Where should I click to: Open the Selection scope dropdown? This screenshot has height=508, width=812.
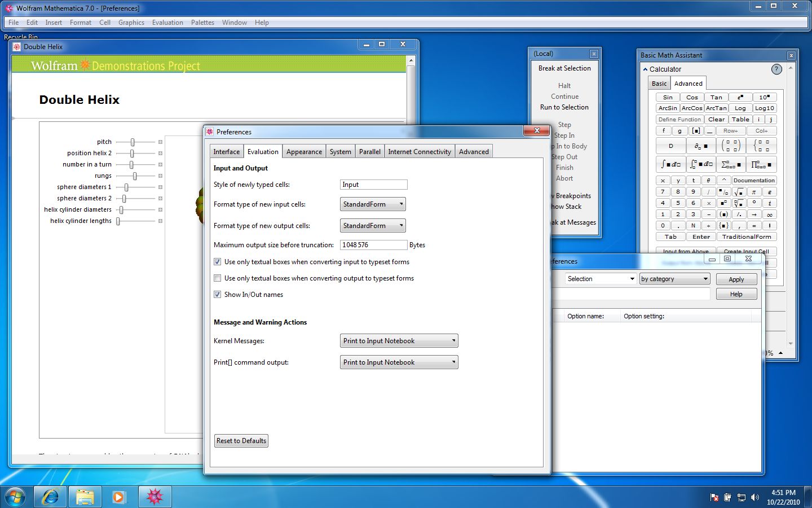[x=601, y=279]
